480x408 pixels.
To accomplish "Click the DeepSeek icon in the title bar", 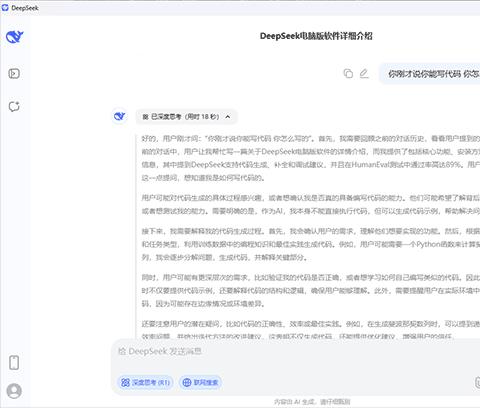I will 5,7.
